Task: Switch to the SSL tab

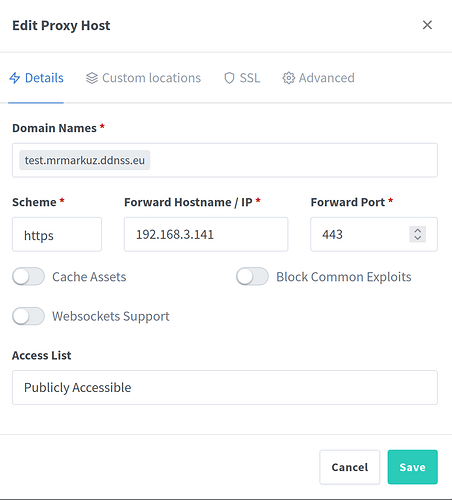Action: [x=242, y=78]
